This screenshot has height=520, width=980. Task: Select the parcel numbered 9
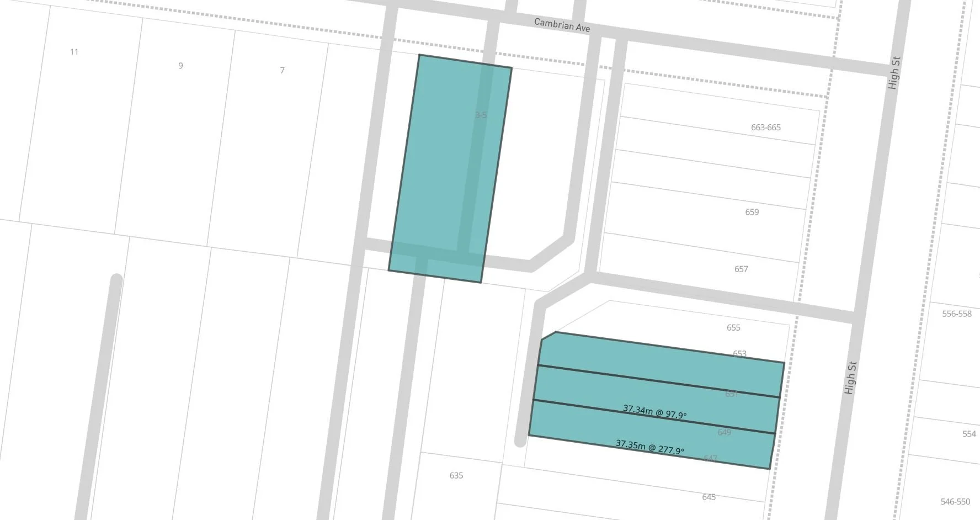pyautogui.click(x=174, y=132)
